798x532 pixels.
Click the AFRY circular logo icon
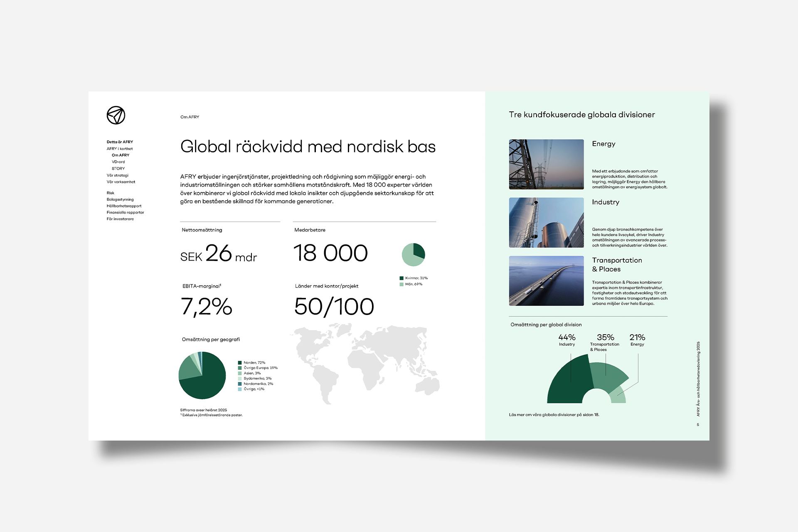[x=116, y=115]
